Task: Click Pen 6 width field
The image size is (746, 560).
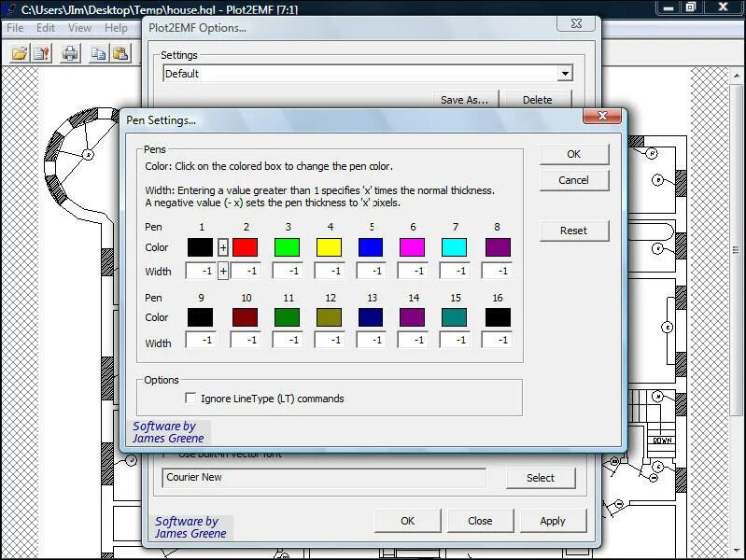Action: coord(412,271)
